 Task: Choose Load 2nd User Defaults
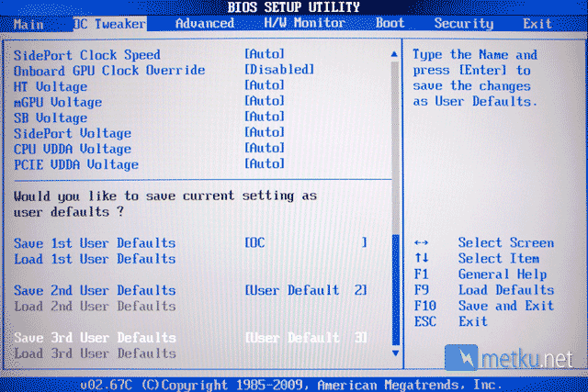click(95, 307)
